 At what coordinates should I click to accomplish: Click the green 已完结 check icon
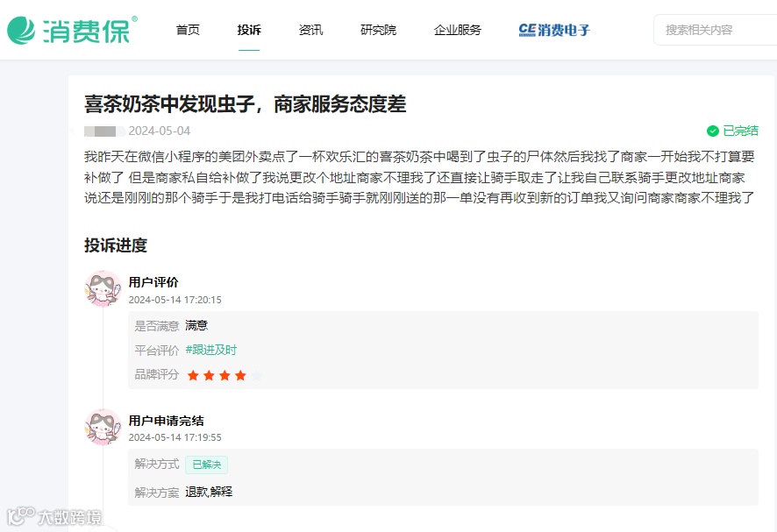tap(713, 131)
